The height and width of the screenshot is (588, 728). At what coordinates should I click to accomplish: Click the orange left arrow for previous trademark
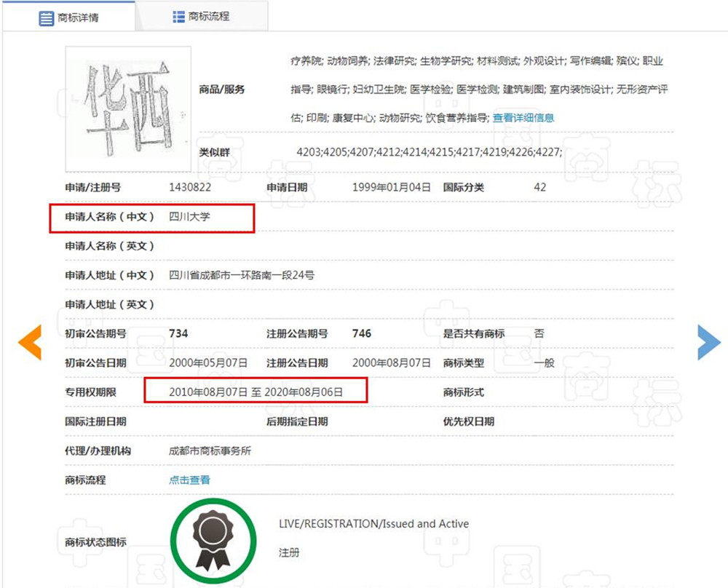coord(30,342)
